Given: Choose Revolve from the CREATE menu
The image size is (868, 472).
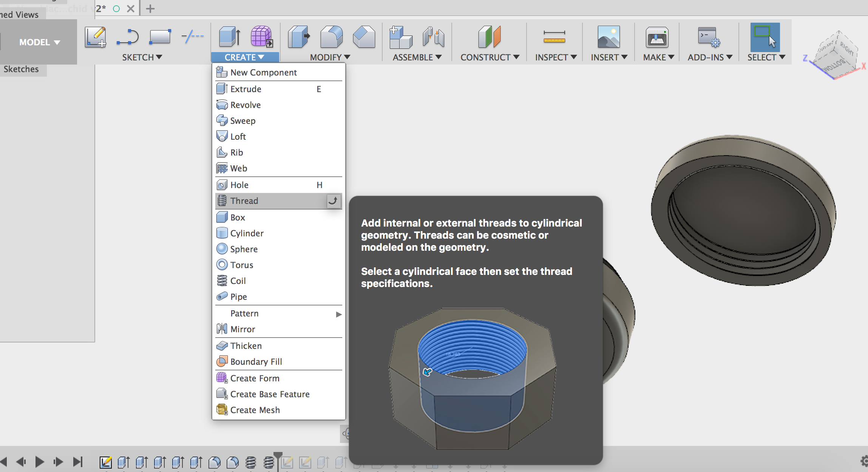Looking at the screenshot, I should coord(279,105).
